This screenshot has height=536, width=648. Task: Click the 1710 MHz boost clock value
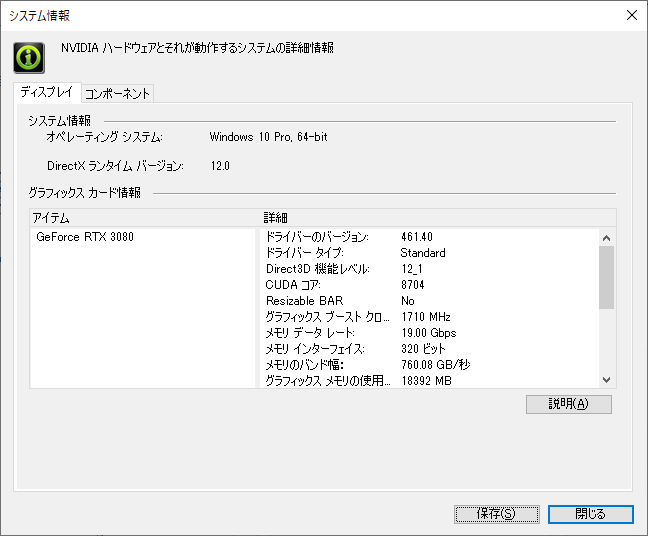coord(426,317)
